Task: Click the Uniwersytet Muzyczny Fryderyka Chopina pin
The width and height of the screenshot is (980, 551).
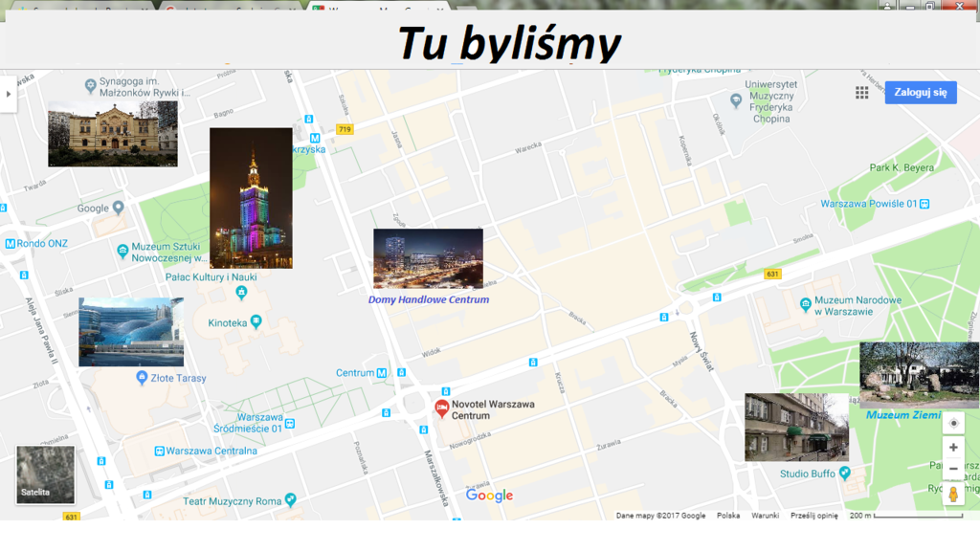Action: point(736,99)
